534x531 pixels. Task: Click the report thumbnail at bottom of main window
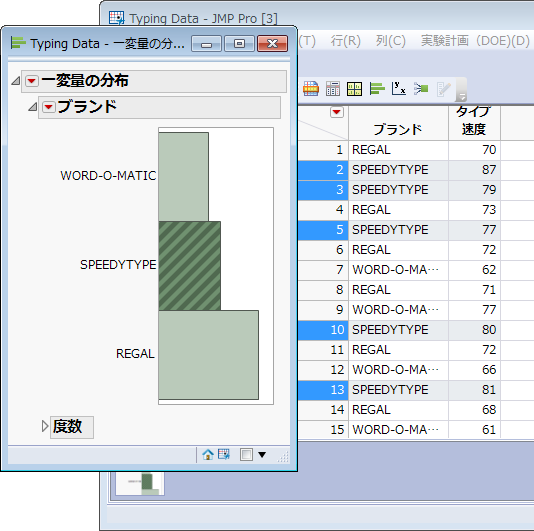[x=140, y=483]
